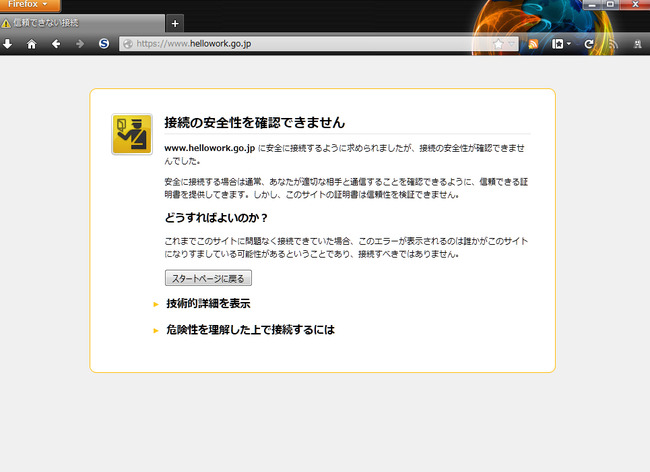Click the address bar URL field
This screenshot has height=472, width=650.
tap(300, 44)
